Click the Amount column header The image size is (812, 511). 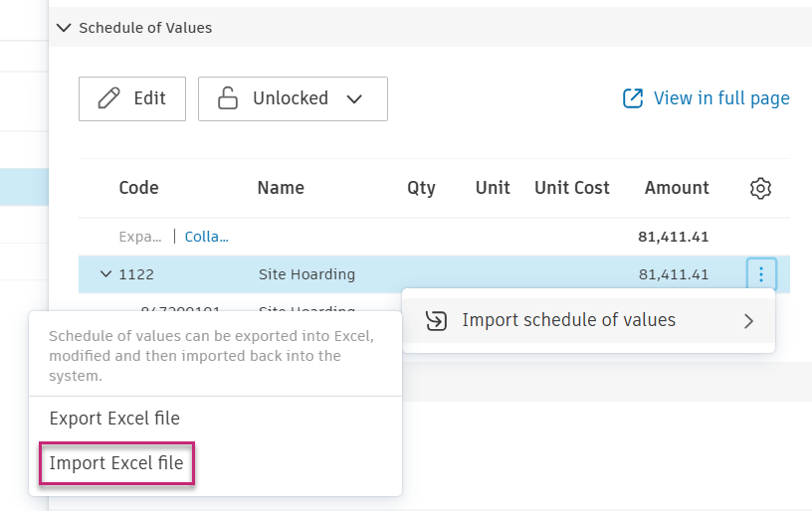[x=677, y=188]
